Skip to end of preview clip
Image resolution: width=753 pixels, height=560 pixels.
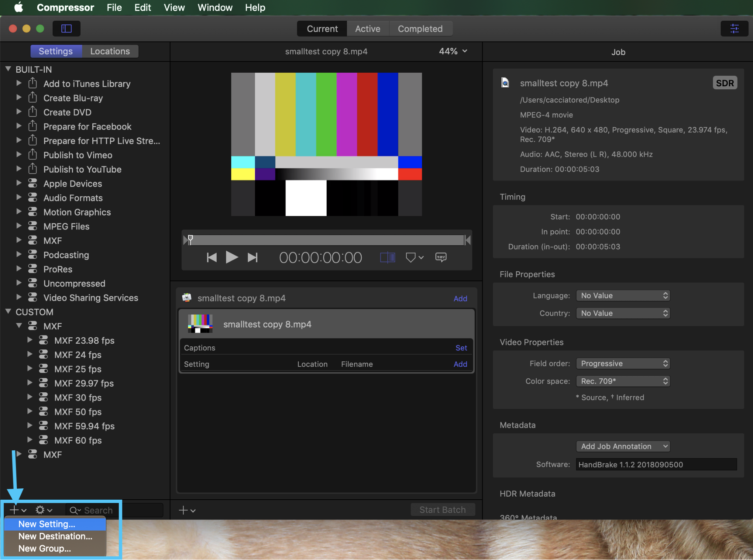click(x=252, y=257)
